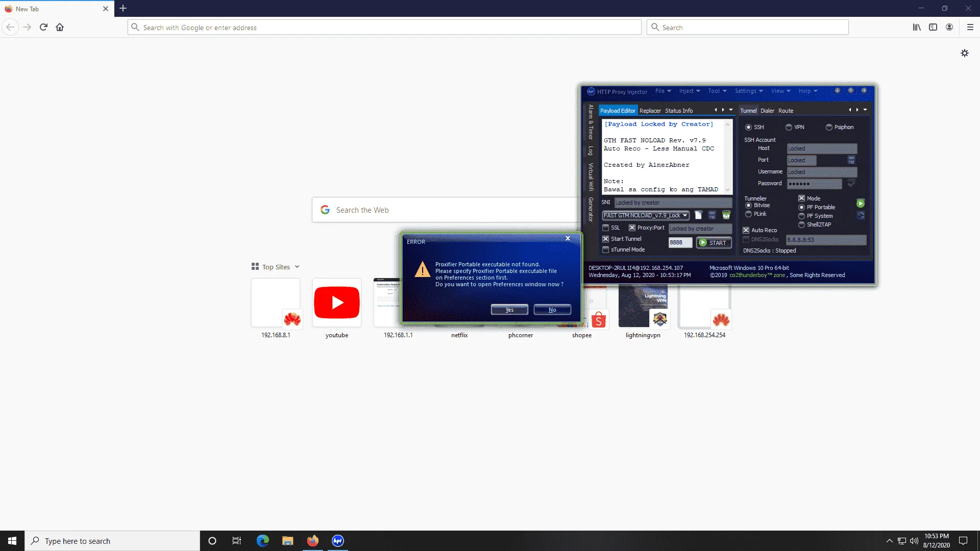Select the VPN radio button
The image size is (980, 551).
click(789, 127)
